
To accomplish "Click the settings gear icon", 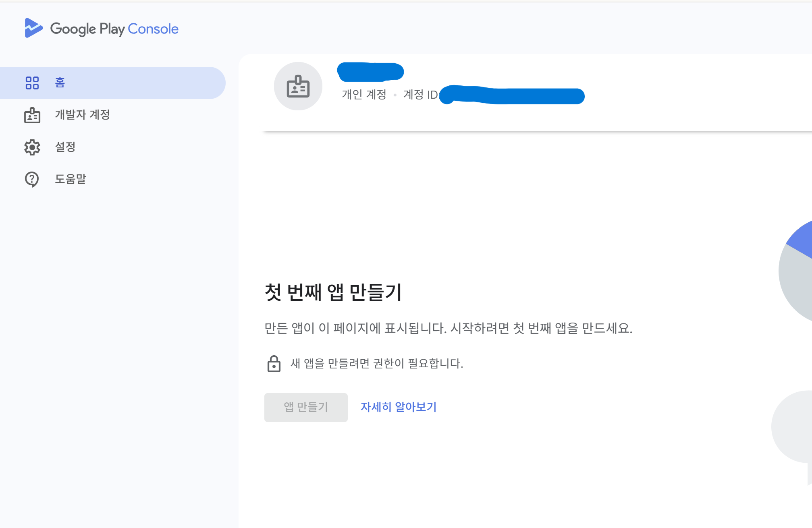I will click(32, 147).
